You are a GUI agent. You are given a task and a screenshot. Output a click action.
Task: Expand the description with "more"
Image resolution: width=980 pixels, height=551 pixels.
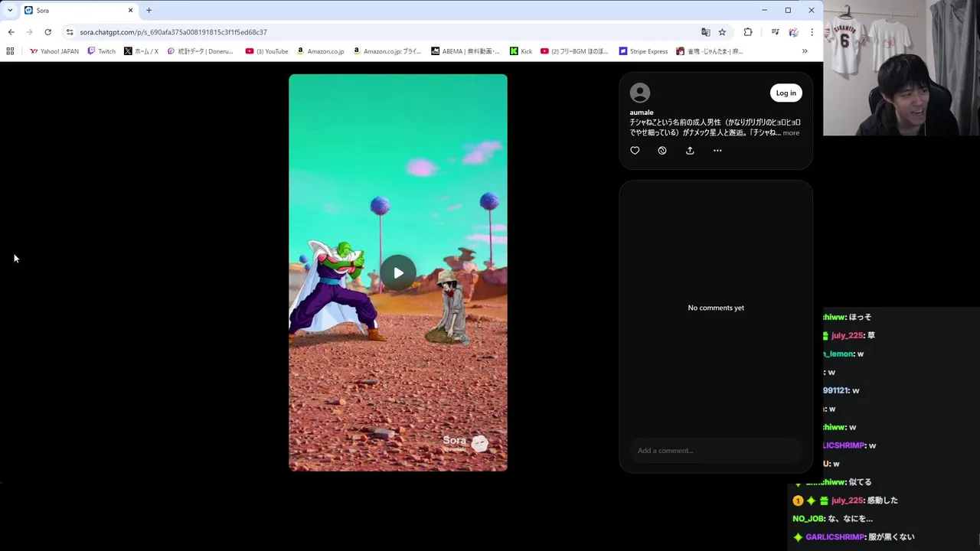(791, 132)
